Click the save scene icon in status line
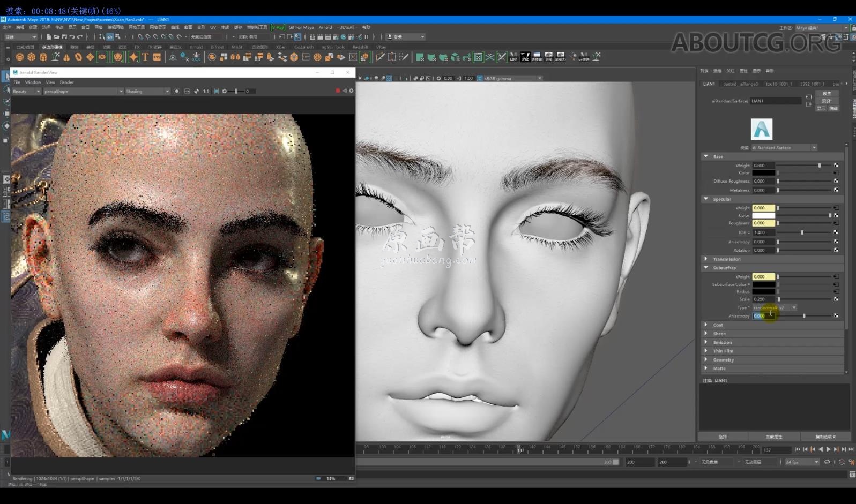The height and width of the screenshot is (504, 856). coord(64,37)
